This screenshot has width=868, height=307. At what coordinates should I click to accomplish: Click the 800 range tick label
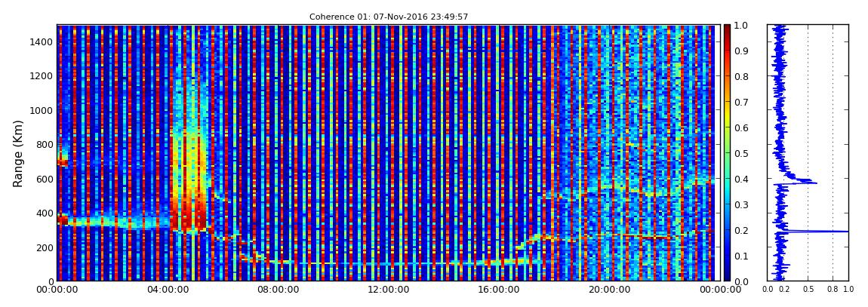(45, 144)
